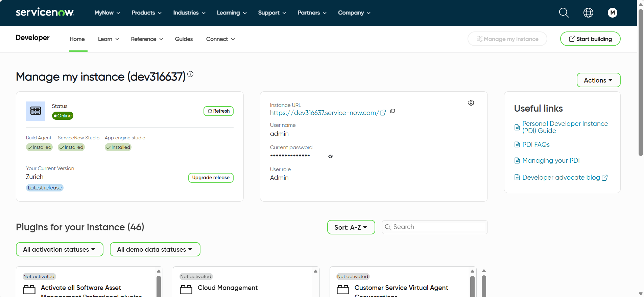Click the instance settings gear icon
Image resolution: width=644 pixels, height=297 pixels.
pos(471,102)
